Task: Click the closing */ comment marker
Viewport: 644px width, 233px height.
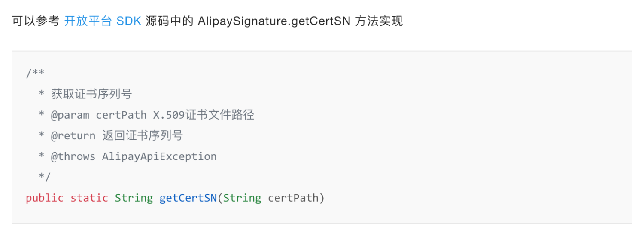Action: pyautogui.click(x=45, y=177)
